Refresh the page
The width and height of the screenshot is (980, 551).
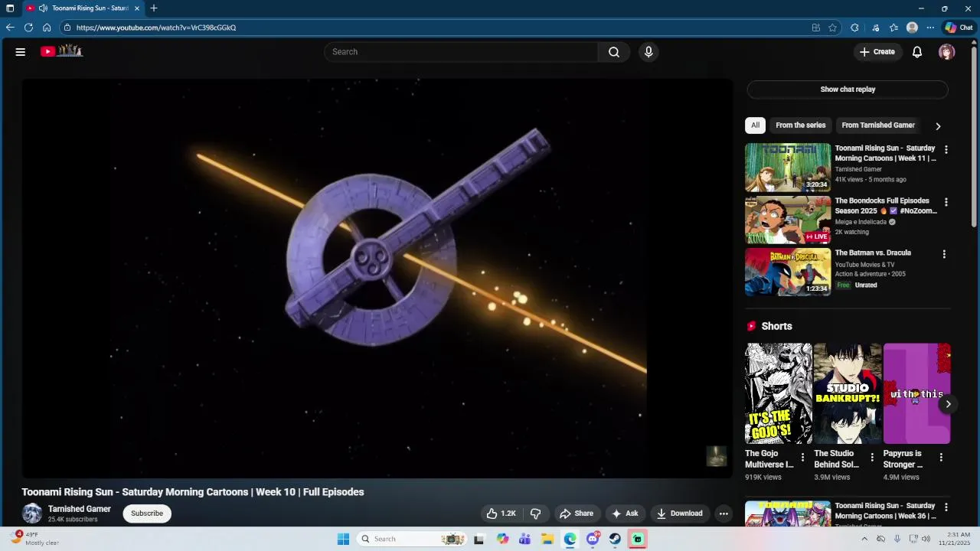[28, 28]
